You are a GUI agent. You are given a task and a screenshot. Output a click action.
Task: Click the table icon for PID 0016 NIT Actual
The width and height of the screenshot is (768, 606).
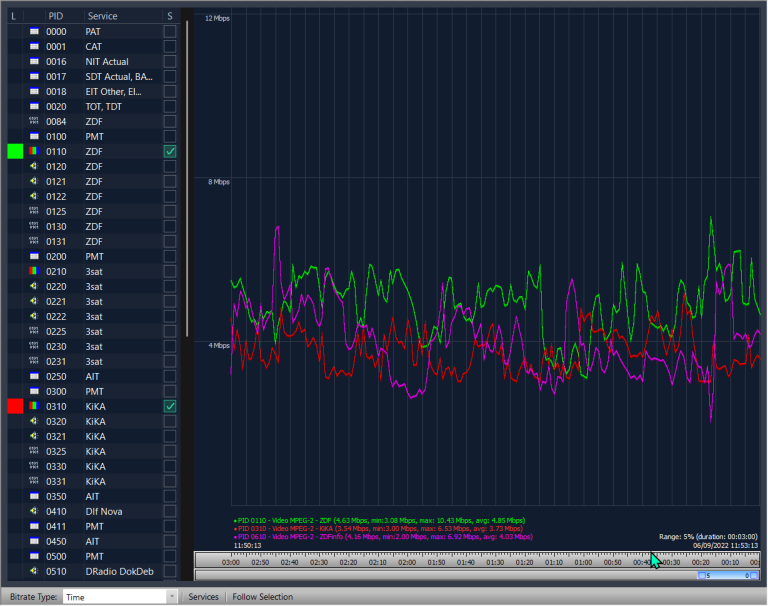[x=34, y=61]
